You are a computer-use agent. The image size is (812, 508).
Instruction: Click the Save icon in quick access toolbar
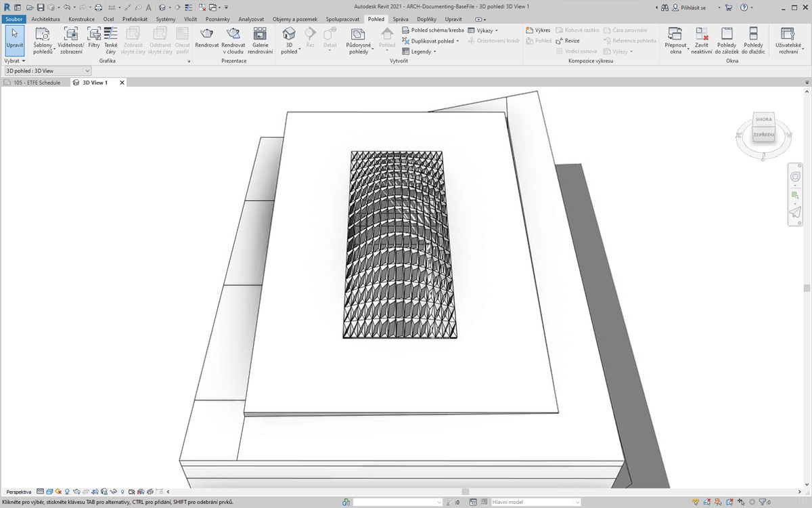(x=40, y=7)
